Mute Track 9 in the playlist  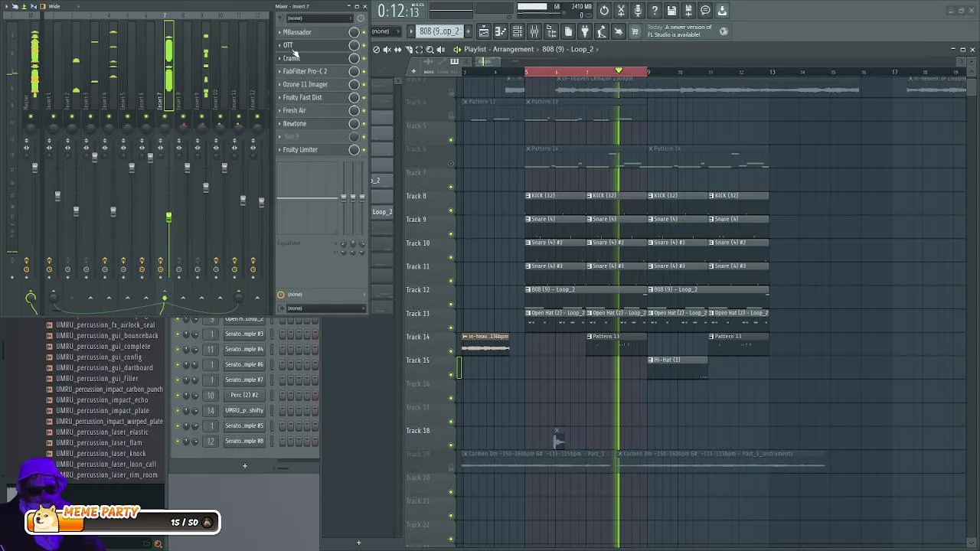[451, 233]
